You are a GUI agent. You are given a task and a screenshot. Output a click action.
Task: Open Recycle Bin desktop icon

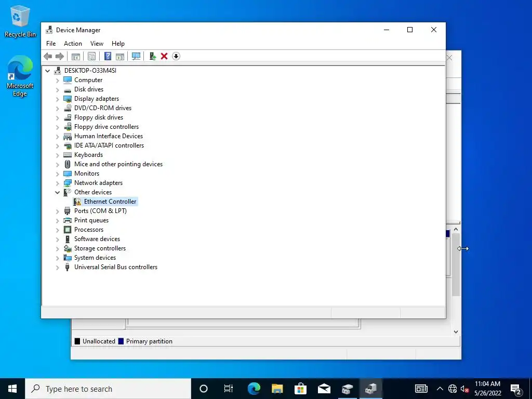pos(20,21)
